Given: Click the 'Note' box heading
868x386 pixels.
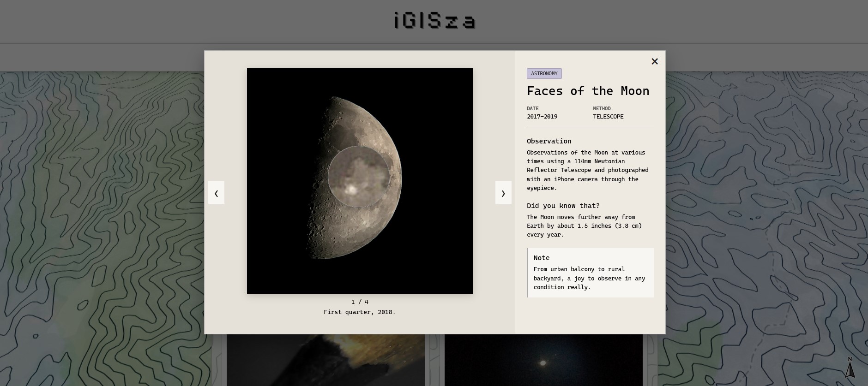Looking at the screenshot, I should (542, 258).
